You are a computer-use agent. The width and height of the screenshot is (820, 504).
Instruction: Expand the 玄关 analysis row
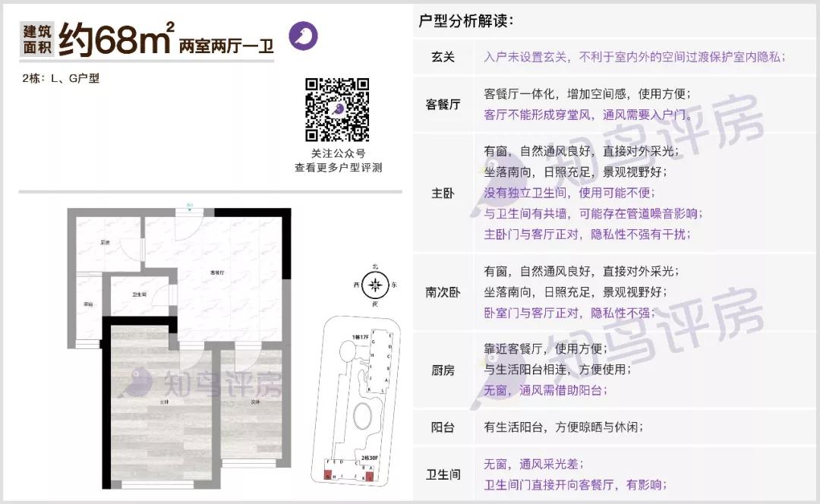tap(443, 55)
